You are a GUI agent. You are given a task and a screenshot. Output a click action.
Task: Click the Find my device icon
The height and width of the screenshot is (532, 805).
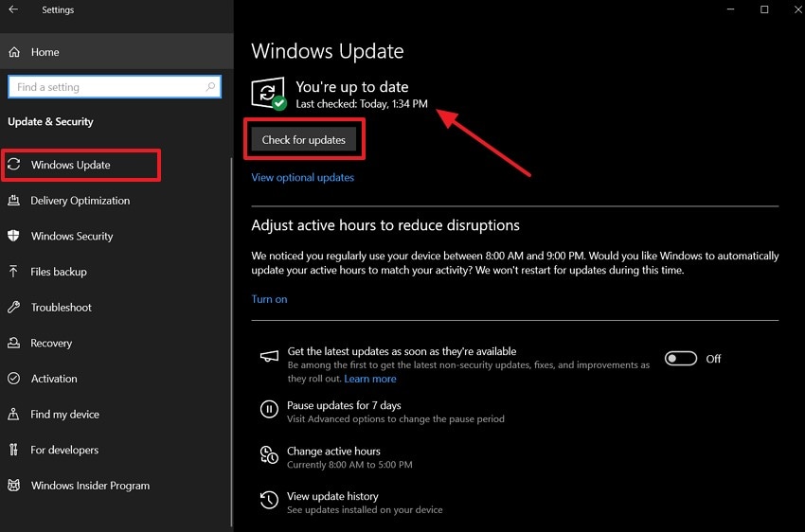click(14, 414)
